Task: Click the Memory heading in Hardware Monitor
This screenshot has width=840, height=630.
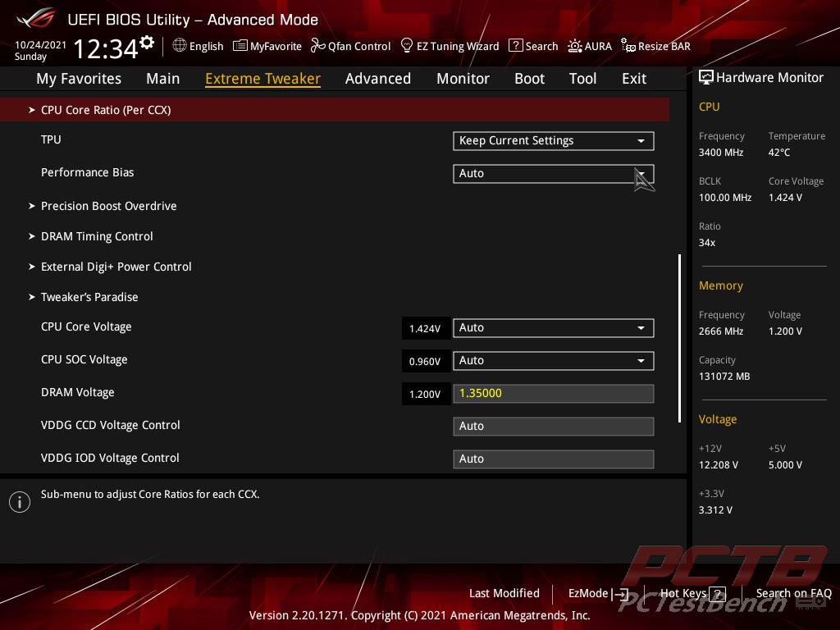Action: [x=720, y=285]
